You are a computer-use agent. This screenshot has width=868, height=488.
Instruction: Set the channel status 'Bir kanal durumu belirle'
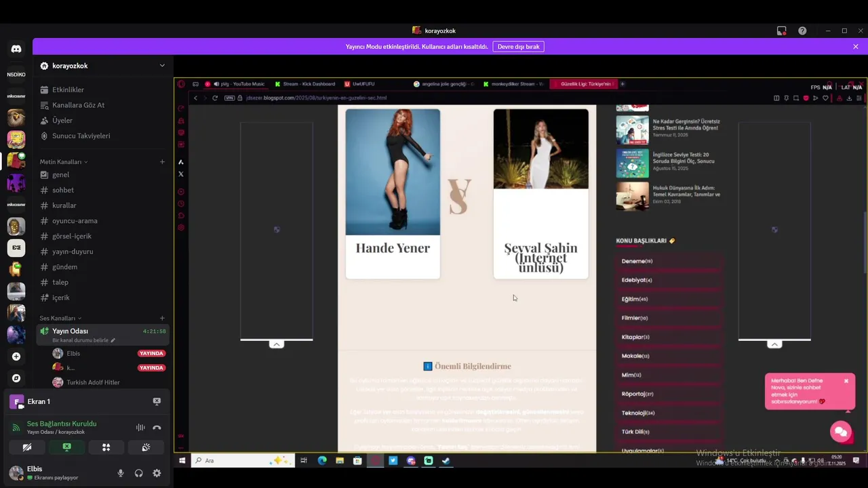click(x=83, y=340)
